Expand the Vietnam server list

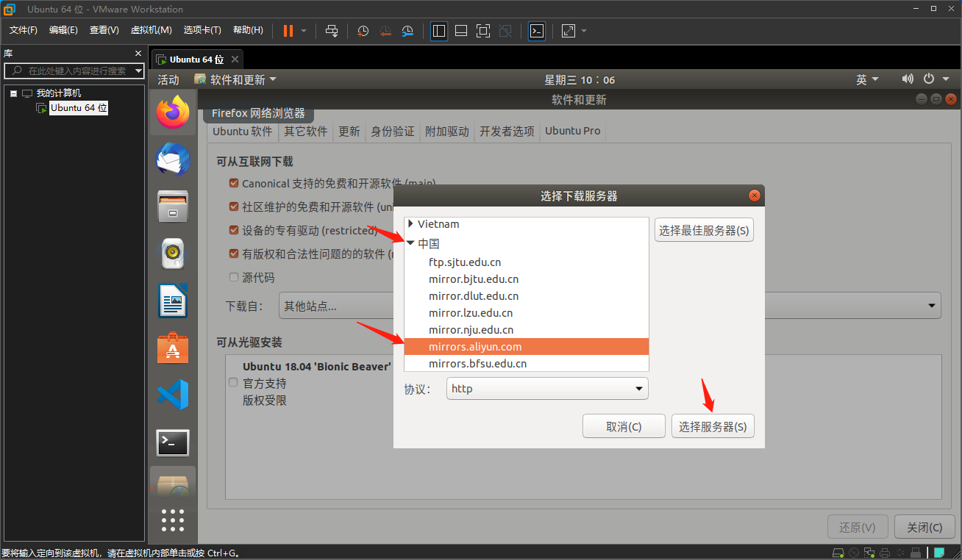pos(410,223)
